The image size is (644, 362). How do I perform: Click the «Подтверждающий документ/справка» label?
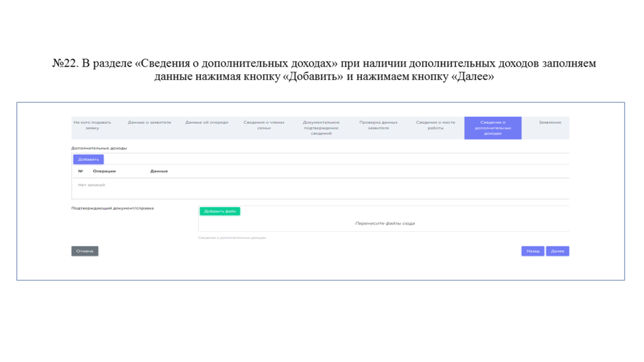click(x=113, y=208)
